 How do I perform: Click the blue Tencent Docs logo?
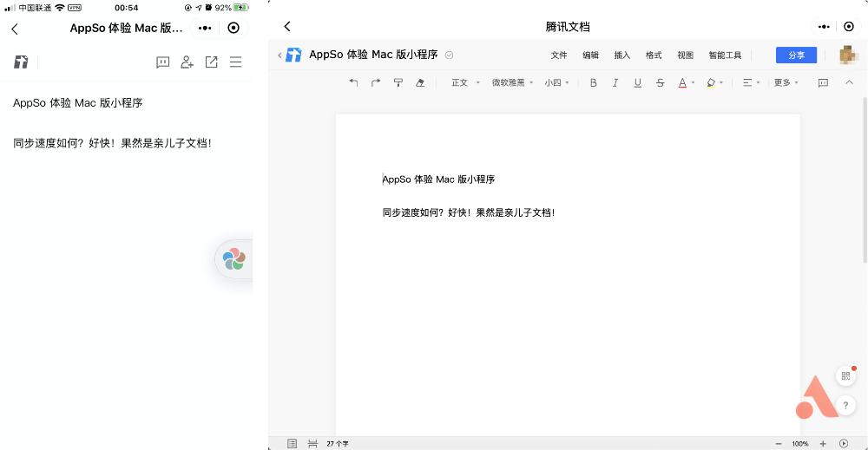293,55
